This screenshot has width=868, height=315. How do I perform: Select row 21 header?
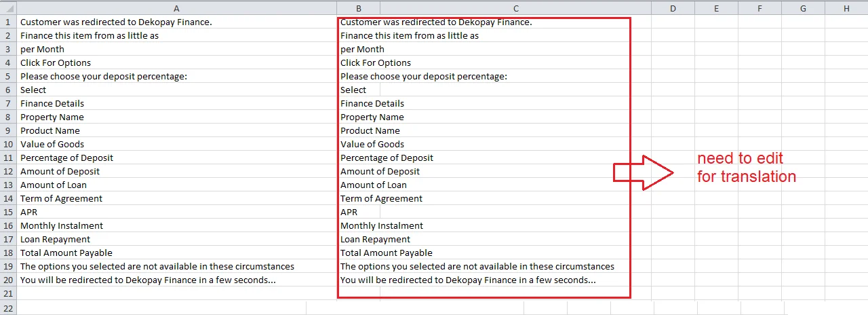(8, 293)
